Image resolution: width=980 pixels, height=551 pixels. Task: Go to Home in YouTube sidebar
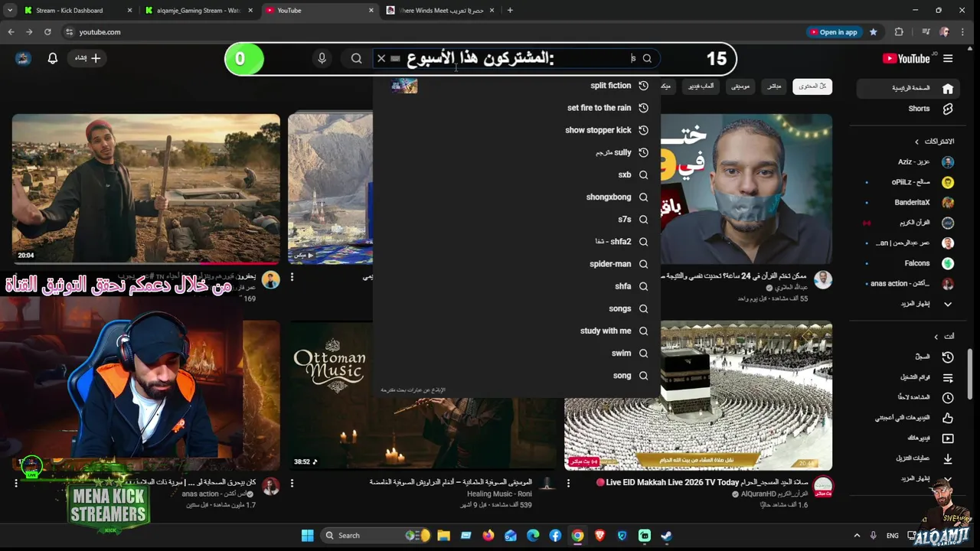click(x=906, y=88)
